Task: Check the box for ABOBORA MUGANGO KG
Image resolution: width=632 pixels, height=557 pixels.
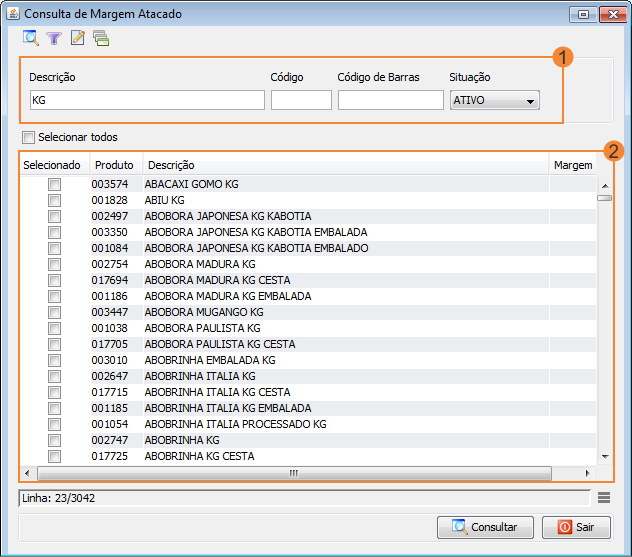Action: (x=54, y=312)
